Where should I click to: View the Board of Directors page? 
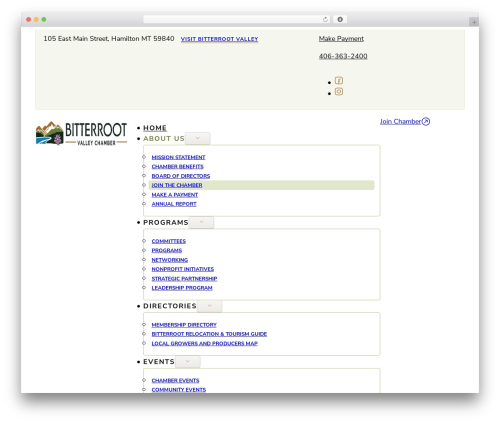tap(181, 176)
